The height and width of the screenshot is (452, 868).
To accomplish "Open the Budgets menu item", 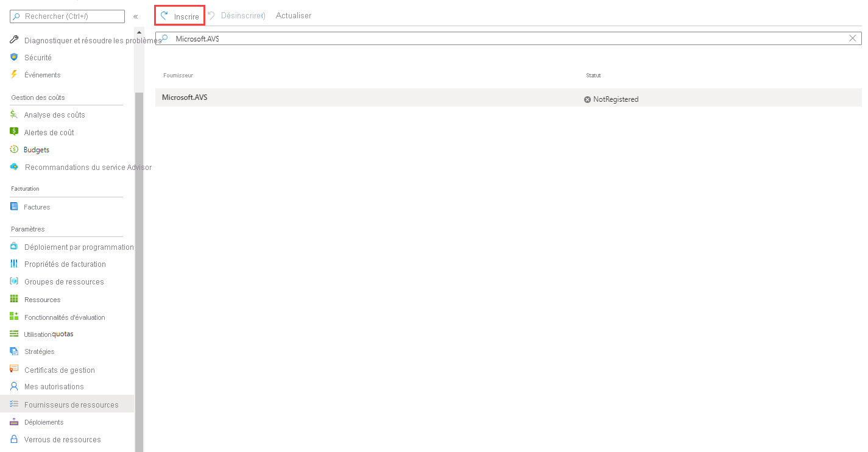I will point(37,150).
